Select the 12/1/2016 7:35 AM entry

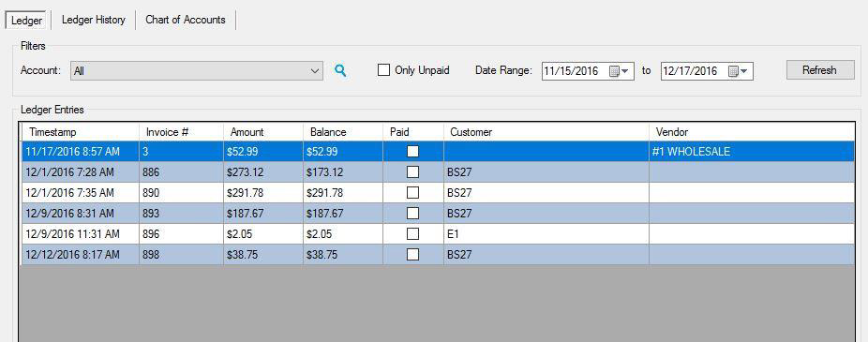pyautogui.click(x=438, y=193)
